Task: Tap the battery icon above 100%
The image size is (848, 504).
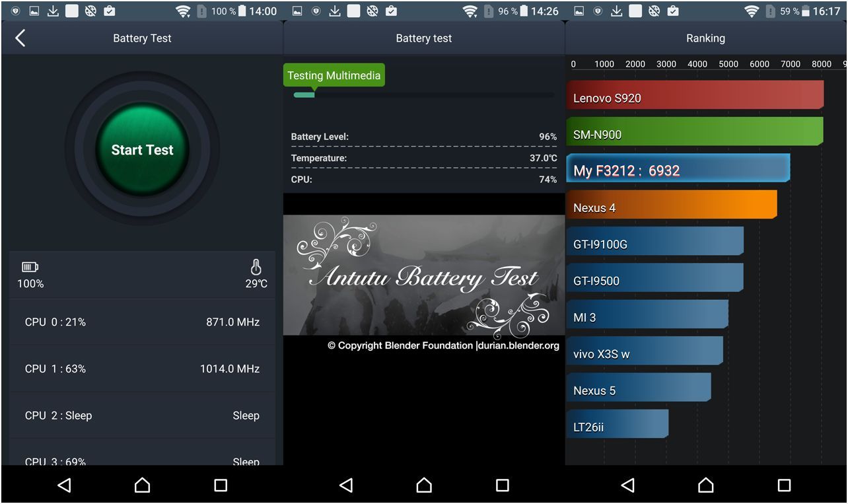Action: 30,267
